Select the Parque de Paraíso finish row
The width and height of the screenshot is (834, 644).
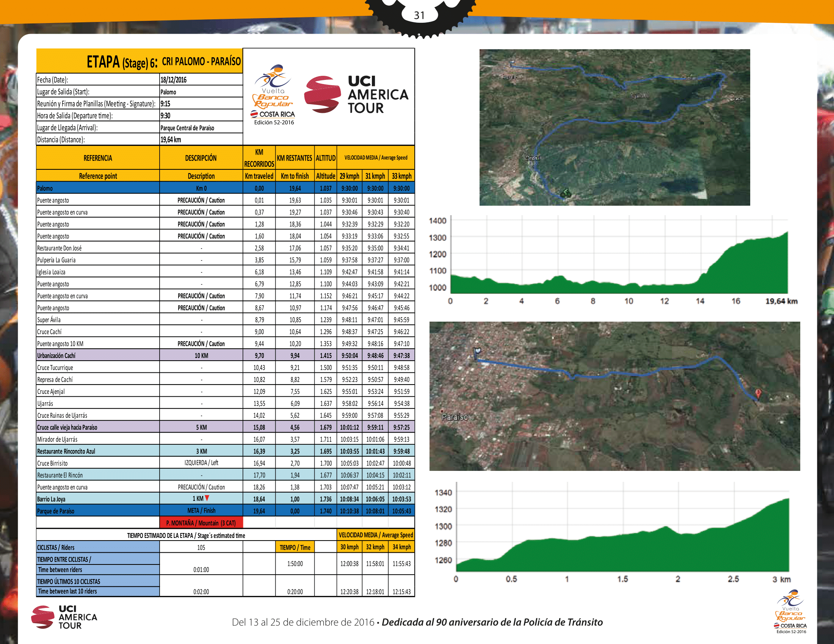coord(225,511)
